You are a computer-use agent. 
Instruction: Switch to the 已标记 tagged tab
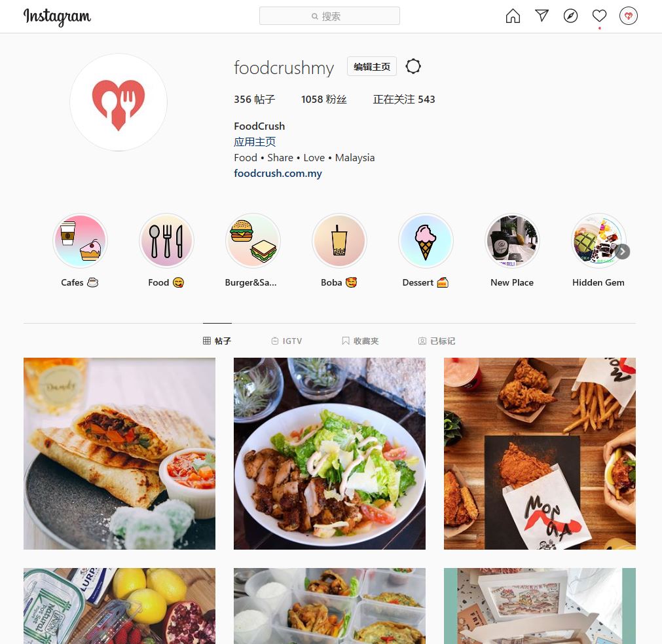tap(437, 341)
